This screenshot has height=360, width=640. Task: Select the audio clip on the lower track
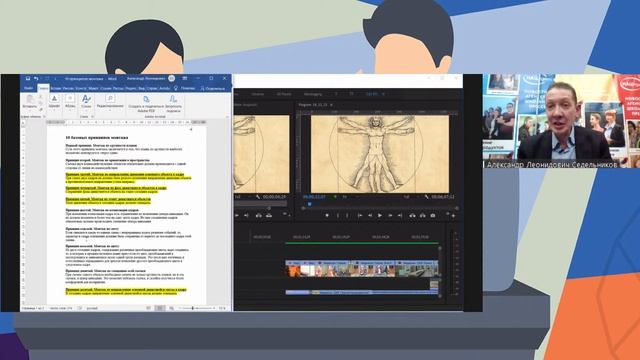pyautogui.click(x=362, y=292)
